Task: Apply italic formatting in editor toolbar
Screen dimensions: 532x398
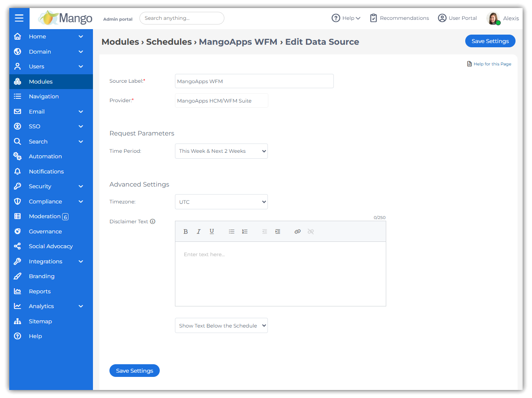Action: (x=199, y=232)
